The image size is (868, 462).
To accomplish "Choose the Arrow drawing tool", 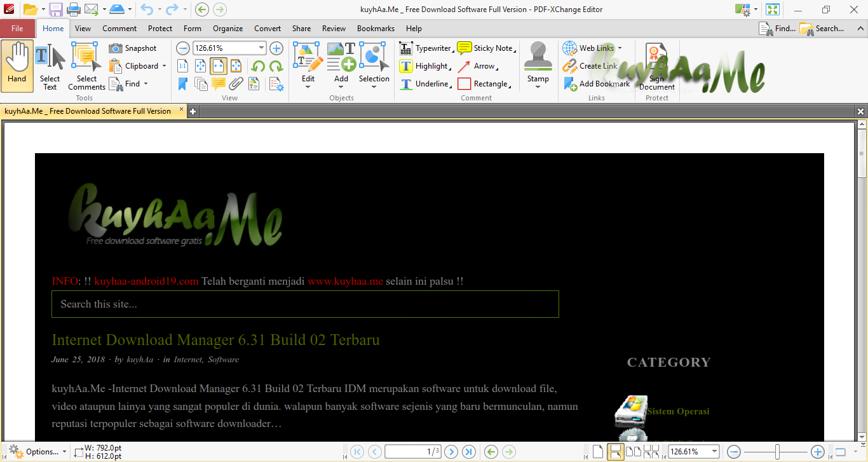I will click(x=477, y=66).
